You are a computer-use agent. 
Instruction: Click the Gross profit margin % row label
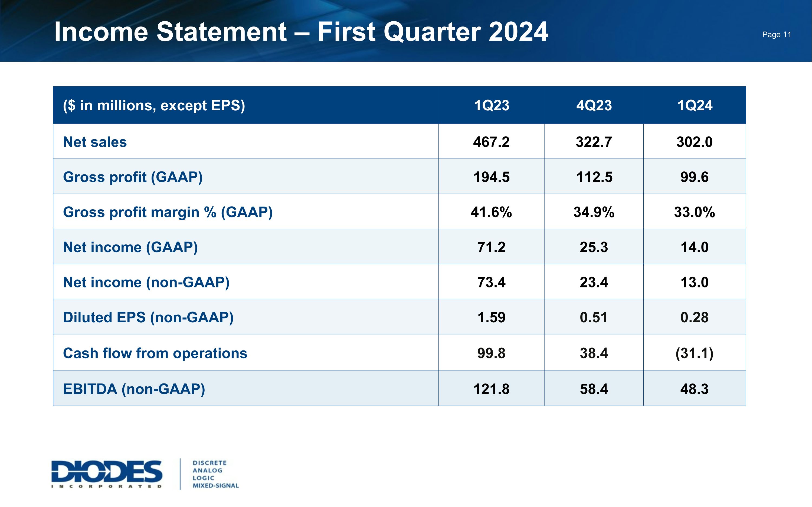click(x=168, y=212)
